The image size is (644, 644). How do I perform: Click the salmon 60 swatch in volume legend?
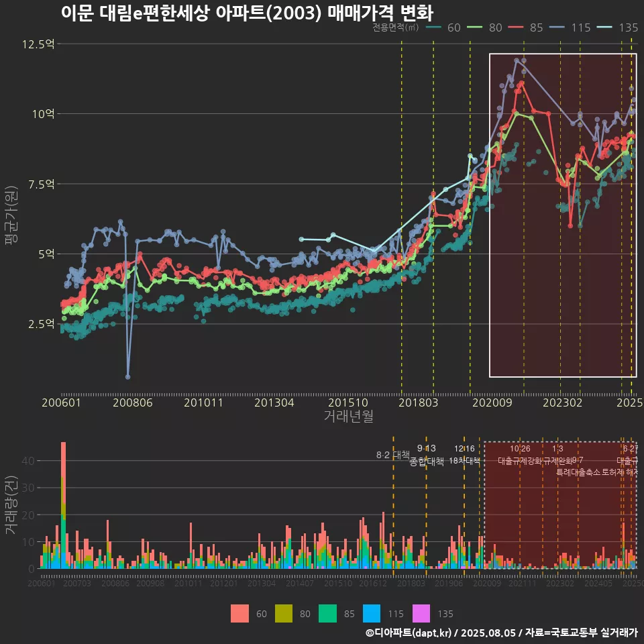pos(239,614)
